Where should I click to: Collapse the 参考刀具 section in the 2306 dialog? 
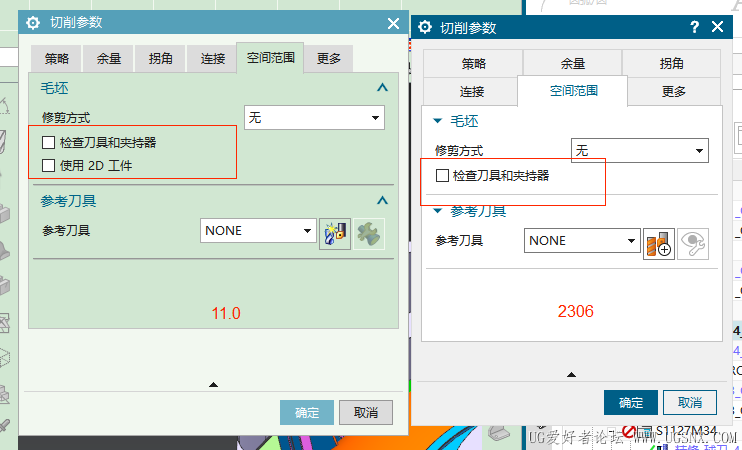[x=438, y=211]
